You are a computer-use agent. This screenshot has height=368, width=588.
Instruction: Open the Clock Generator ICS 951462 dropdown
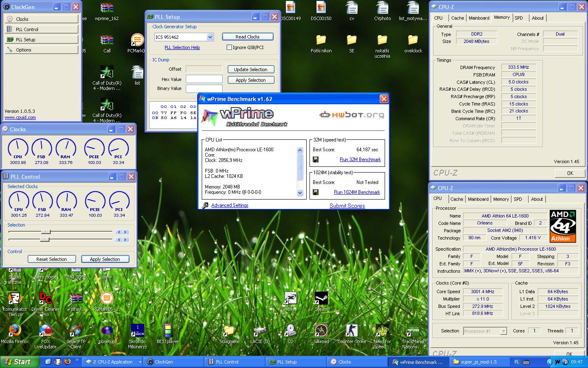pos(210,37)
